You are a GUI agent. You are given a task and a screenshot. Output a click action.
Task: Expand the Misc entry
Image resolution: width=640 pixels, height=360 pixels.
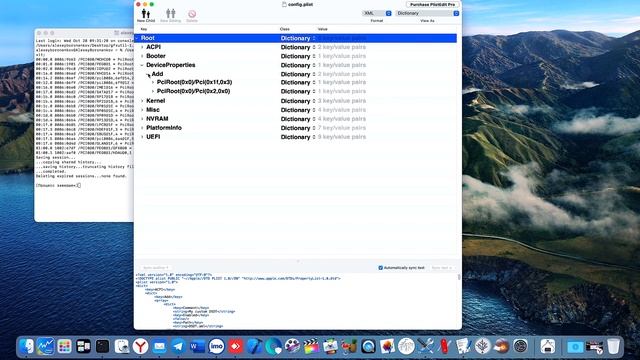tap(142, 110)
